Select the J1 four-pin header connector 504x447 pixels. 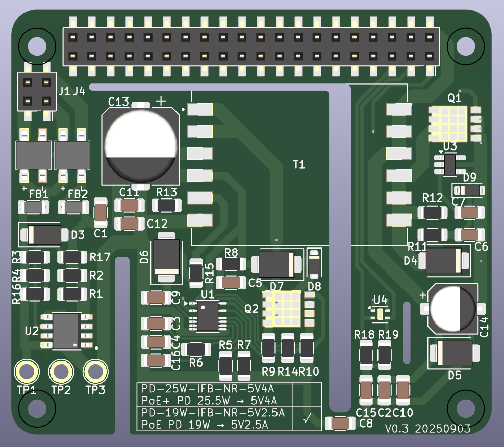(37, 92)
